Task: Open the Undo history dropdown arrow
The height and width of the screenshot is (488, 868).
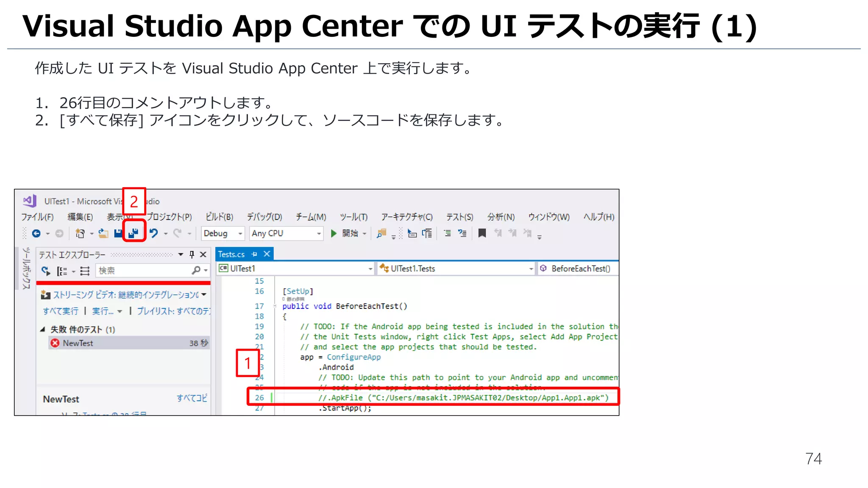Action: coord(166,234)
